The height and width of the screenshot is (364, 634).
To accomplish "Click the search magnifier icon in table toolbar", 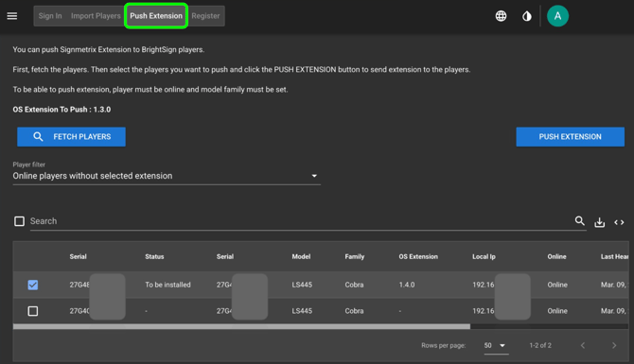I will coord(579,220).
